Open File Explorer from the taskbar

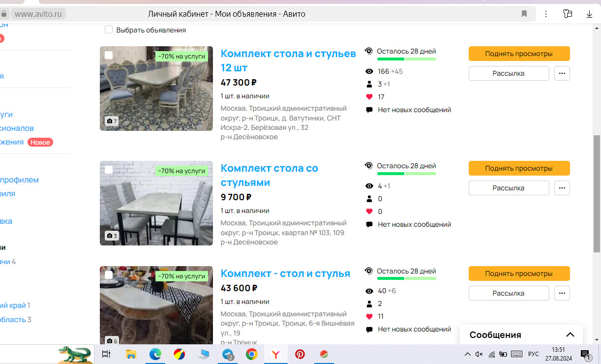coord(131,354)
